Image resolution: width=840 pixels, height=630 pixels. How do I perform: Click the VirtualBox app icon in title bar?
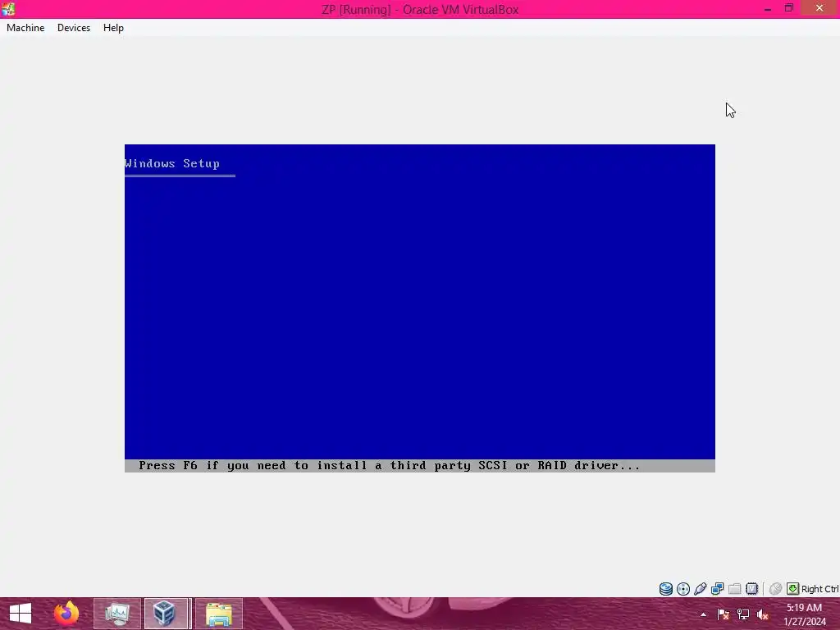click(8, 8)
